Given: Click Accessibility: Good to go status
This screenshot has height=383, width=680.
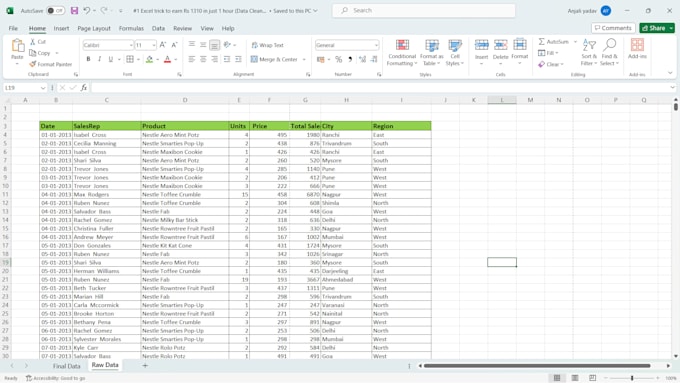Looking at the screenshot, I should point(55,378).
